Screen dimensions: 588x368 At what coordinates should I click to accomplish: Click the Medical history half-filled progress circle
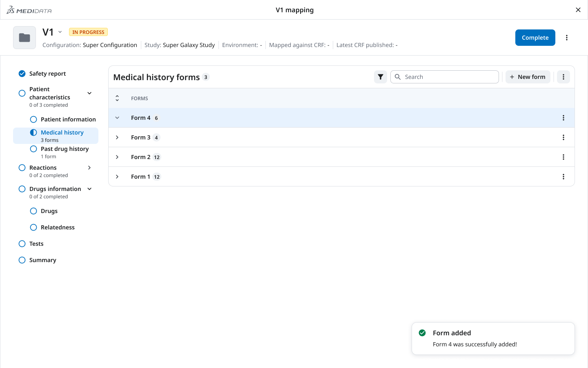pos(33,132)
